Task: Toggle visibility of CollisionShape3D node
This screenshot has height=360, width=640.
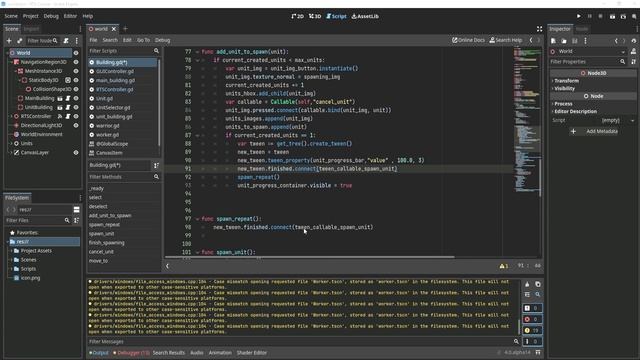Action: [x=76, y=89]
